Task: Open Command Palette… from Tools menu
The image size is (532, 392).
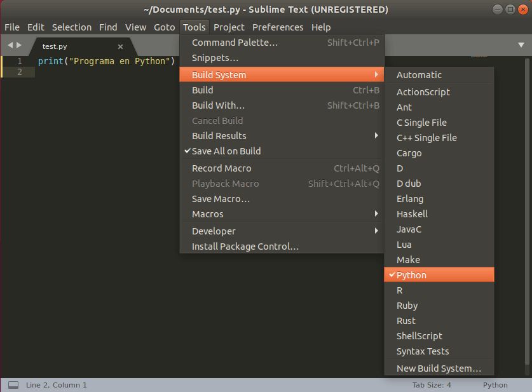Action: point(282,43)
